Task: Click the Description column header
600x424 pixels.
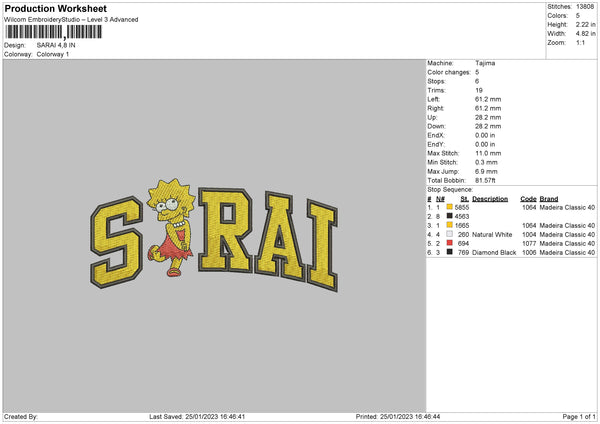Action: point(490,198)
